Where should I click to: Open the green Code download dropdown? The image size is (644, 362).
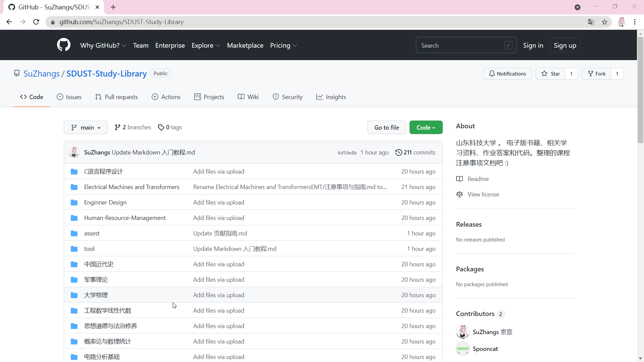tap(426, 127)
